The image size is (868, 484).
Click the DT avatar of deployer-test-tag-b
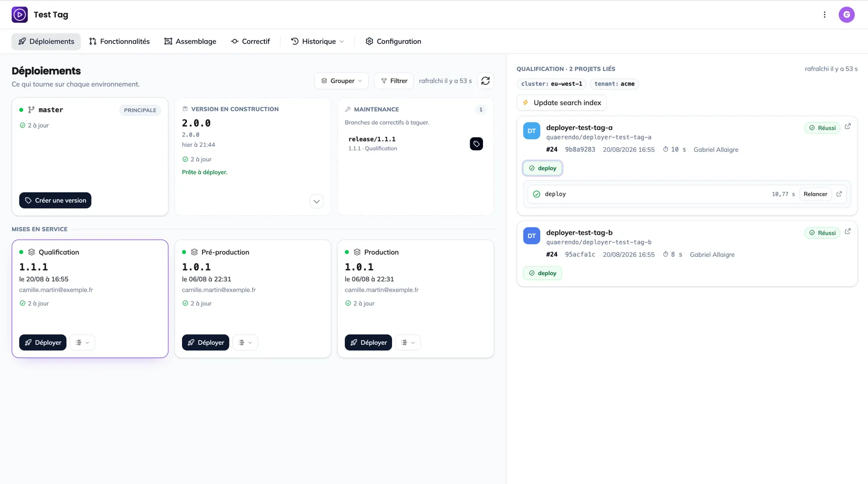[x=531, y=236]
